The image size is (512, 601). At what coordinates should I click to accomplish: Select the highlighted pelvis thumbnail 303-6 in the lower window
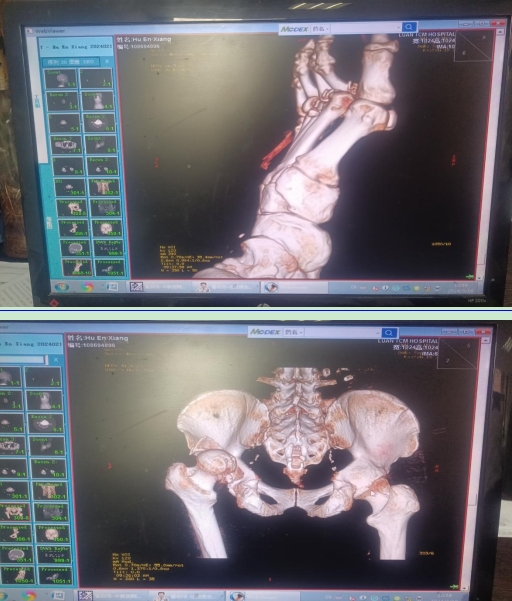[x=14, y=512]
